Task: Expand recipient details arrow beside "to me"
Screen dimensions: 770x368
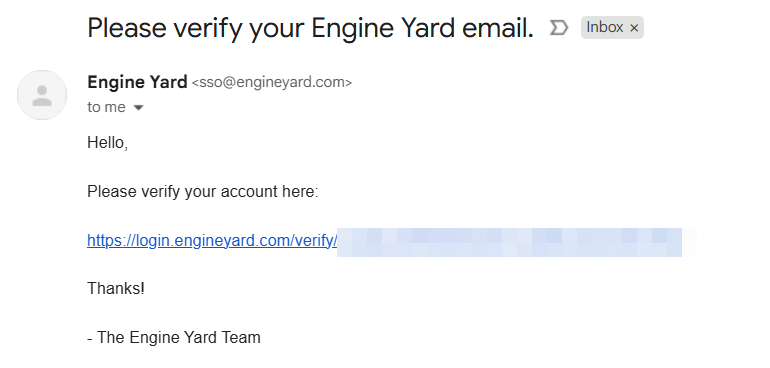Action: click(138, 108)
